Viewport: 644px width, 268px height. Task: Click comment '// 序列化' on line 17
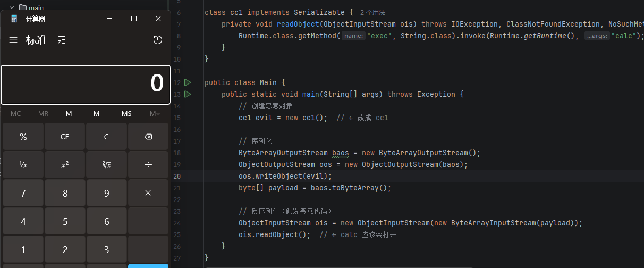tap(255, 141)
